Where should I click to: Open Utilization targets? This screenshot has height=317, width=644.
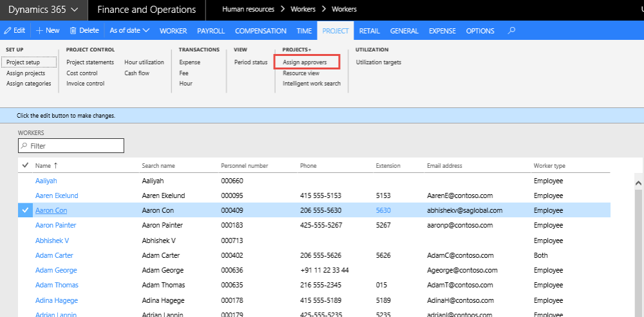378,62
